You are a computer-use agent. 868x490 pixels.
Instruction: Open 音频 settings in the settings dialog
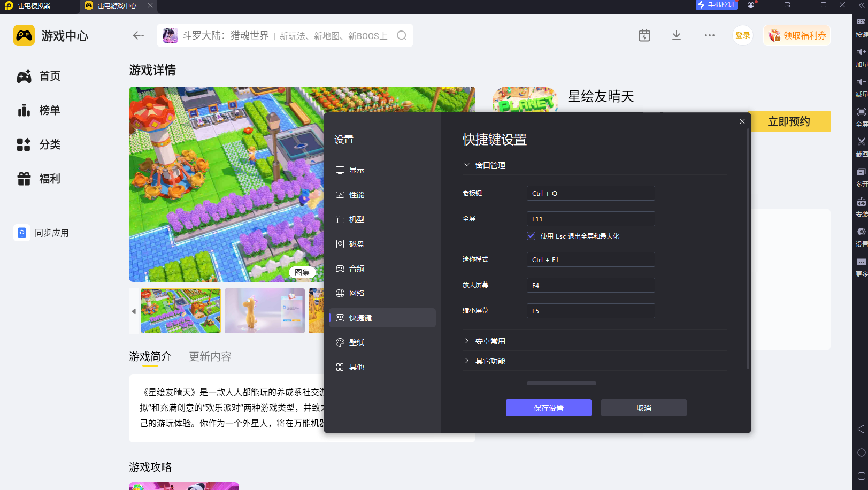click(357, 268)
